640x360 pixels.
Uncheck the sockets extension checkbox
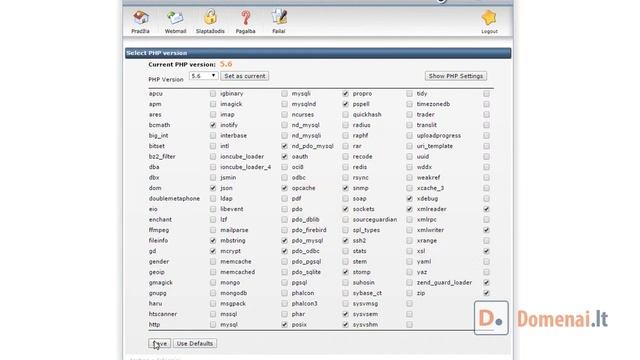409,209
